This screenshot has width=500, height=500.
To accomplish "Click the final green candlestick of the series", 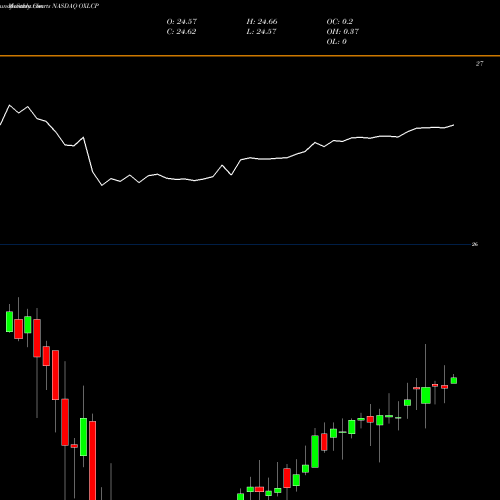I will coord(454,380).
